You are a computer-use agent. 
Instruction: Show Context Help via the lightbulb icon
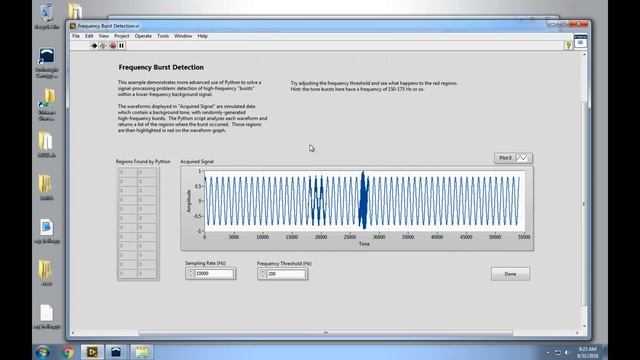pos(568,45)
